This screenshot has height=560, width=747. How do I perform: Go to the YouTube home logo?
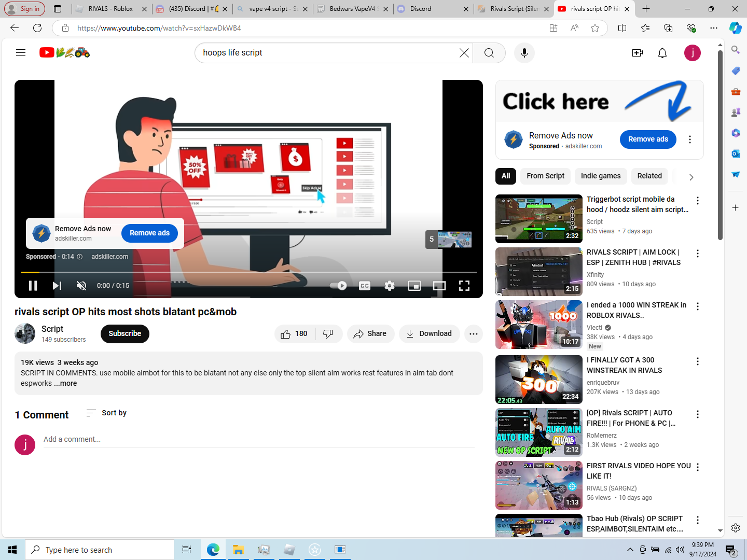coord(64,52)
